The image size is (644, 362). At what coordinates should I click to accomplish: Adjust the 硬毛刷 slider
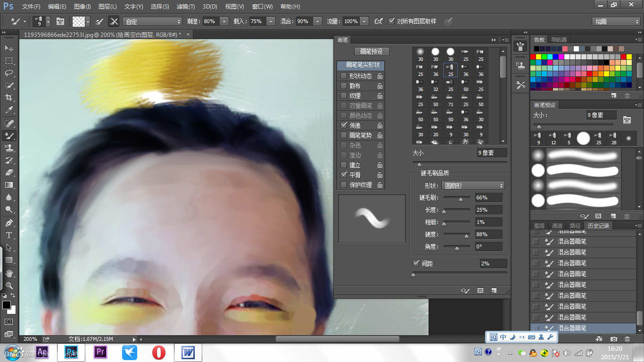click(461, 199)
